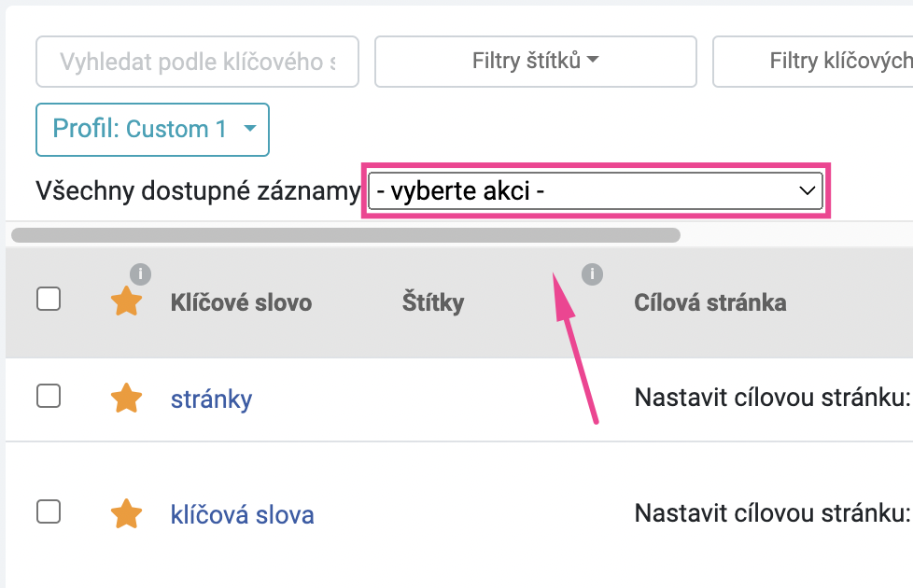Check the checkbox for klíčová slova row
Screen dimensions: 913x588
click(x=49, y=511)
